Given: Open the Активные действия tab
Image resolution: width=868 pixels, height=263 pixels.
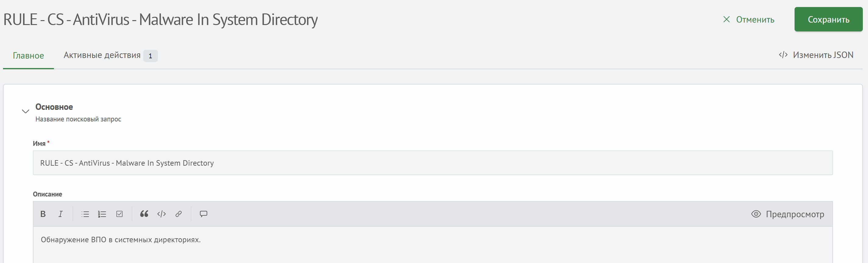Looking at the screenshot, I should coord(102,55).
